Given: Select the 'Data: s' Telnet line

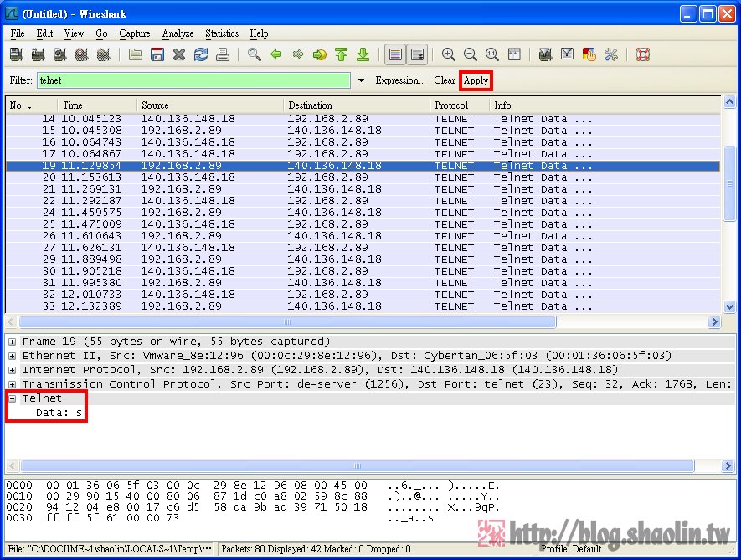Looking at the screenshot, I should pyautogui.click(x=59, y=413).
